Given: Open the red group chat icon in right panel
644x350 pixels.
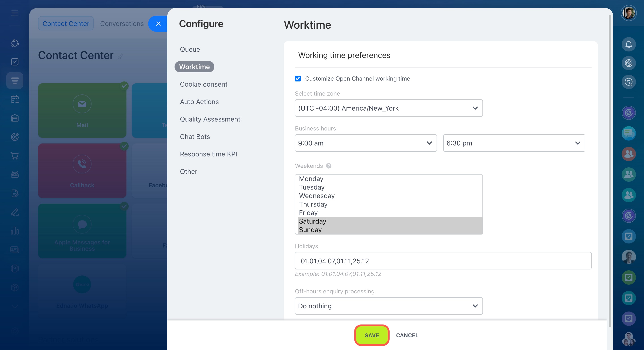Looking at the screenshot, I should point(629,154).
